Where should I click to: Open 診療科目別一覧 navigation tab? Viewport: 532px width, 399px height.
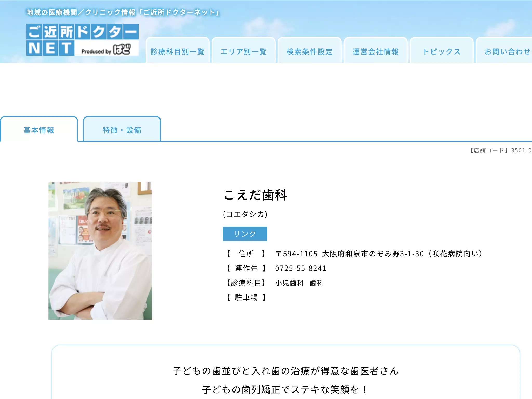pos(178,50)
